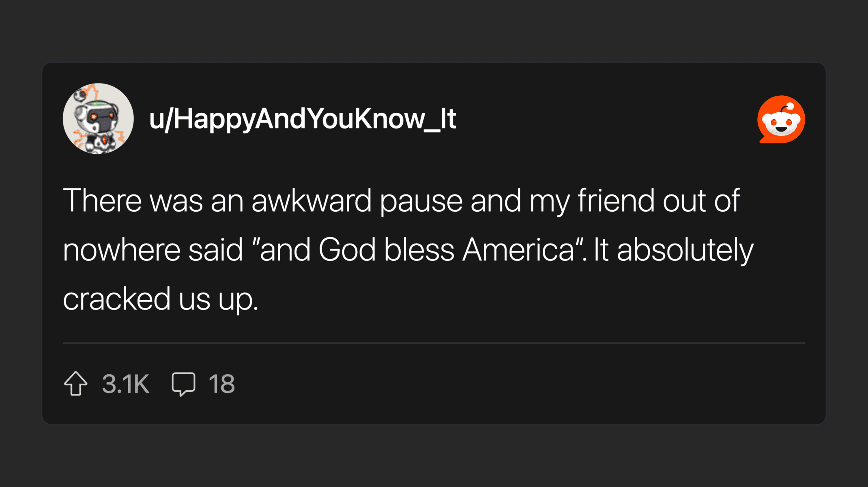Click the word "bless" in the post
This screenshot has width=868, height=487.
pyautogui.click(x=419, y=250)
